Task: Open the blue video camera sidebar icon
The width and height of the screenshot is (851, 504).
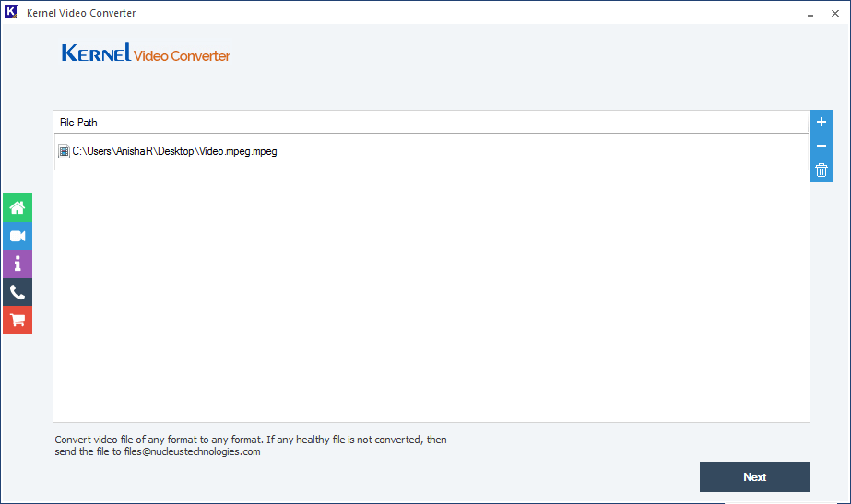Action: point(18,236)
